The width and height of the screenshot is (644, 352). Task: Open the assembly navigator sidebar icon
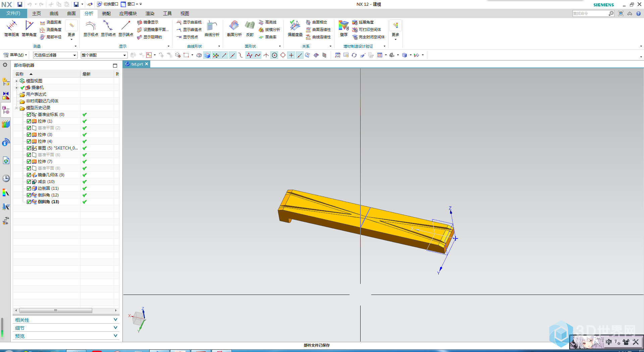coord(6,82)
